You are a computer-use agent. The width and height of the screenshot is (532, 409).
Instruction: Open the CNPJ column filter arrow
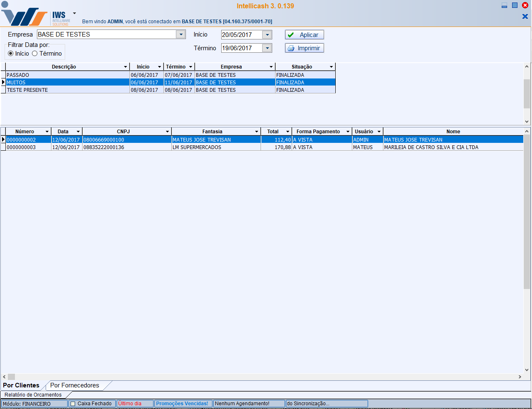point(167,132)
